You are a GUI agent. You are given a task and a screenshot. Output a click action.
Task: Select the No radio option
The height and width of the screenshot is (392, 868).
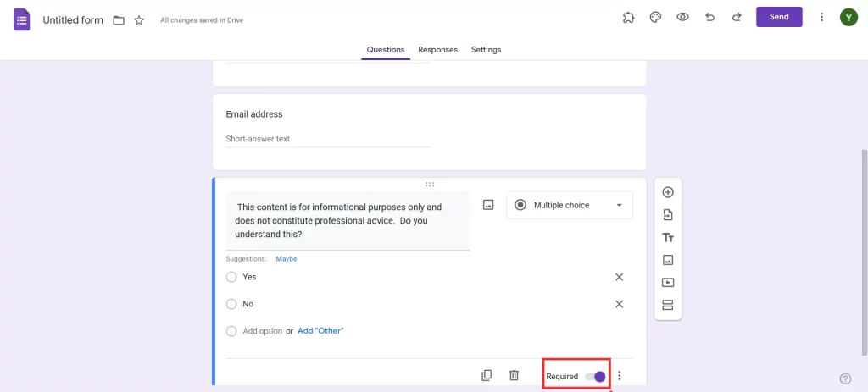coord(231,304)
